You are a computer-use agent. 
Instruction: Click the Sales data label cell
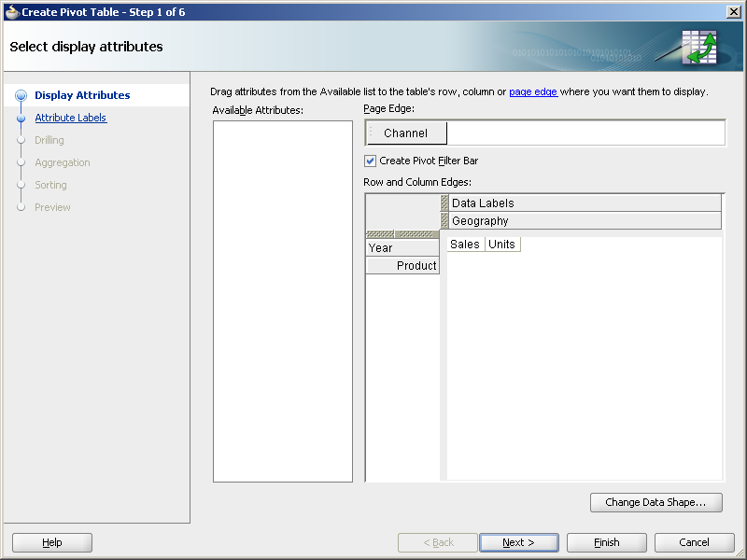[465, 244]
